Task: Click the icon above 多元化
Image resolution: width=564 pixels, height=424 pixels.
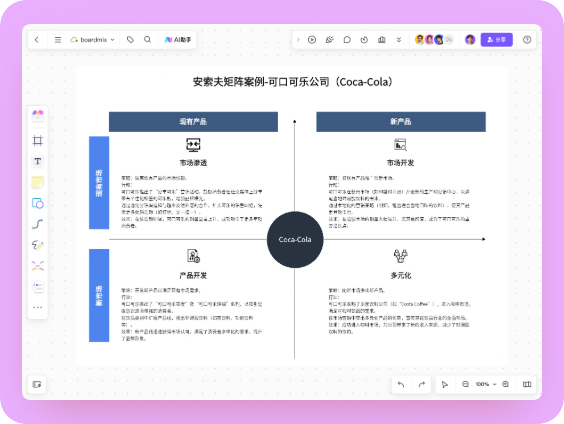Action: tap(400, 256)
